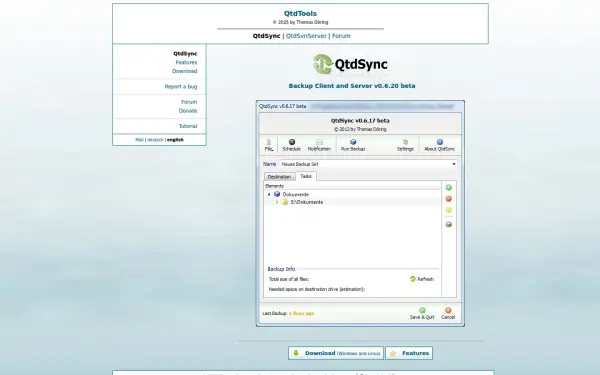The height and width of the screenshot is (375, 600).
Task: Click the Refresh icon in Backup Info
Action: [x=412, y=279]
